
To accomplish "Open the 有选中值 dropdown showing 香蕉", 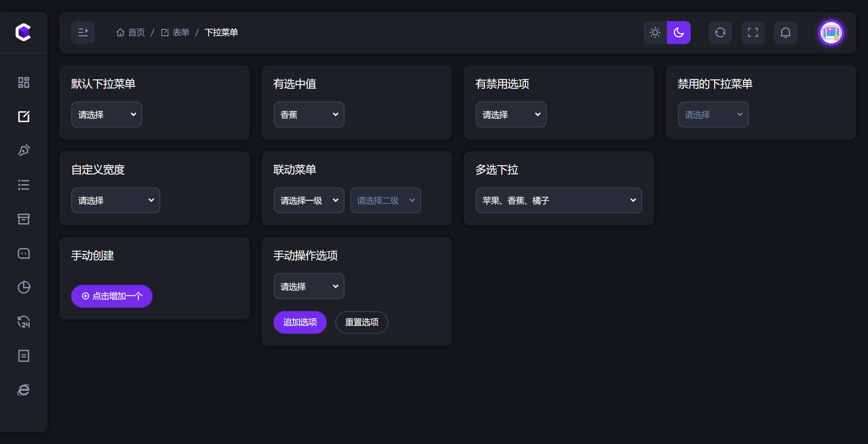I will coord(309,114).
